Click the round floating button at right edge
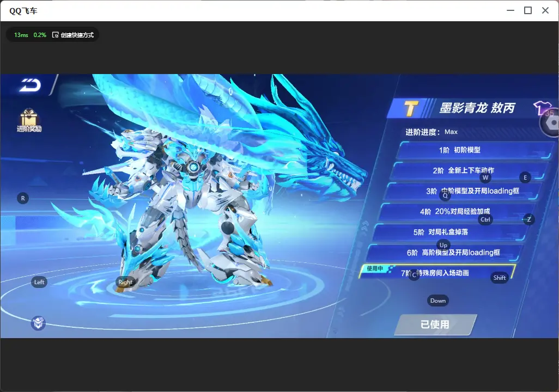 [550, 123]
